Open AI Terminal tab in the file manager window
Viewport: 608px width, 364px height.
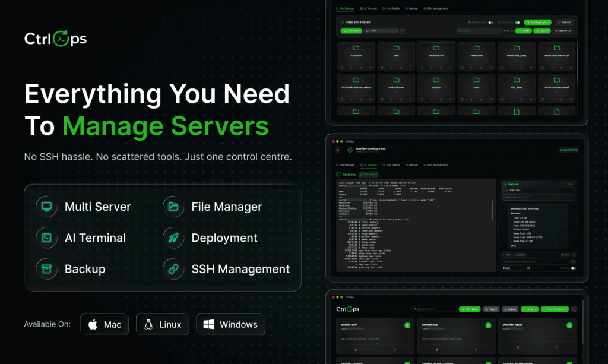[368, 8]
